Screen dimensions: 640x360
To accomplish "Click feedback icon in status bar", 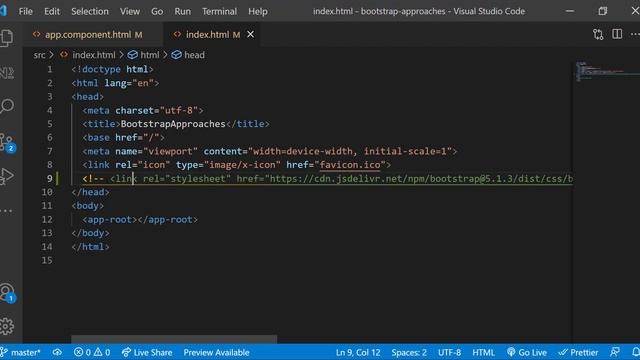I will pos(615,352).
